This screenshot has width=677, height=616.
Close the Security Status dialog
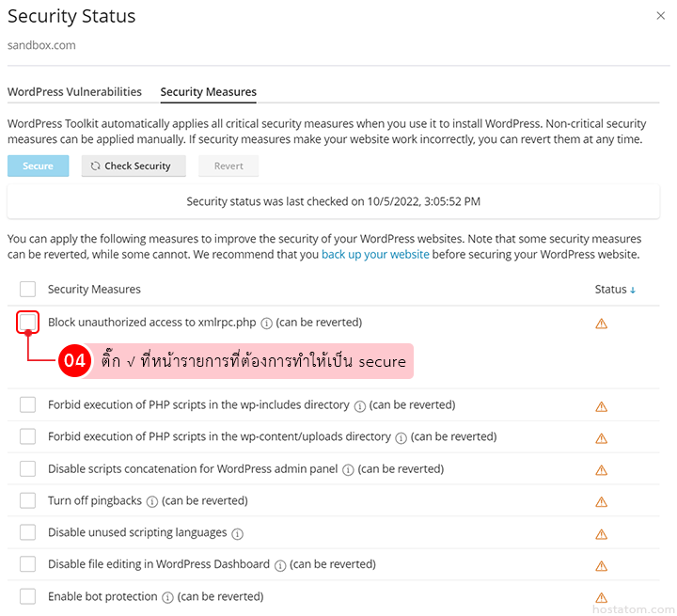[659, 16]
